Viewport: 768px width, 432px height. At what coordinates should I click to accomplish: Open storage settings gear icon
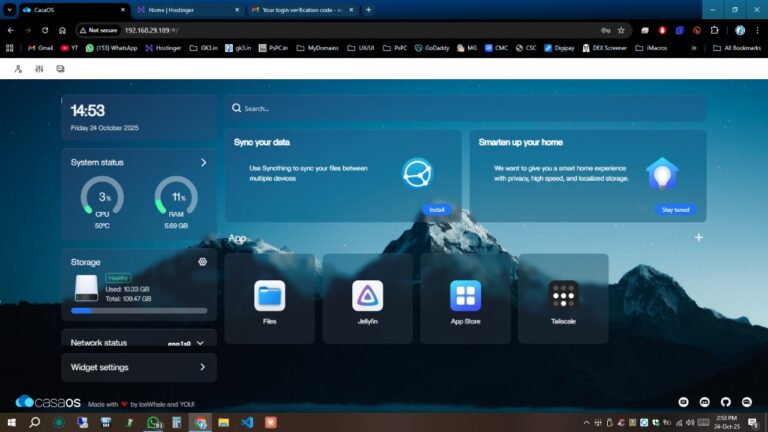(202, 262)
